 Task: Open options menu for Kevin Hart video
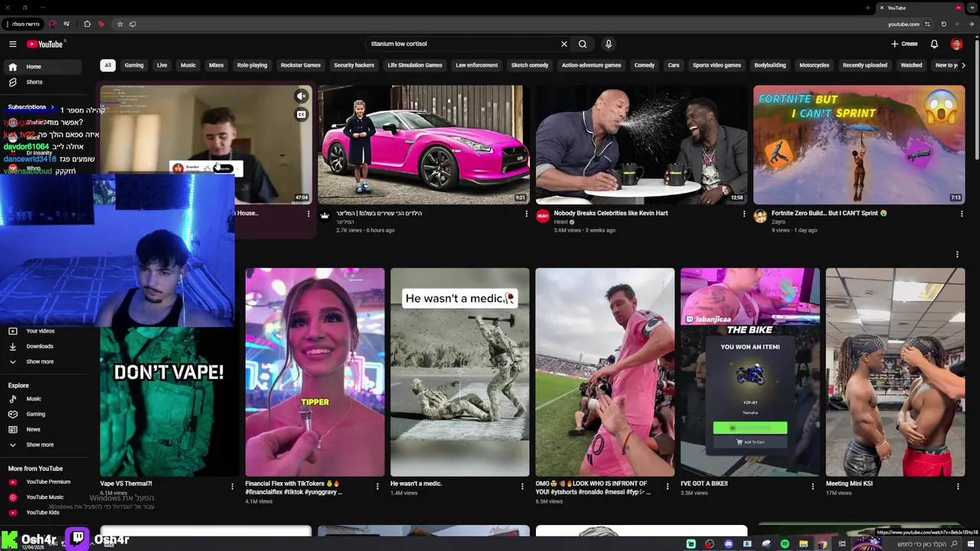(743, 214)
